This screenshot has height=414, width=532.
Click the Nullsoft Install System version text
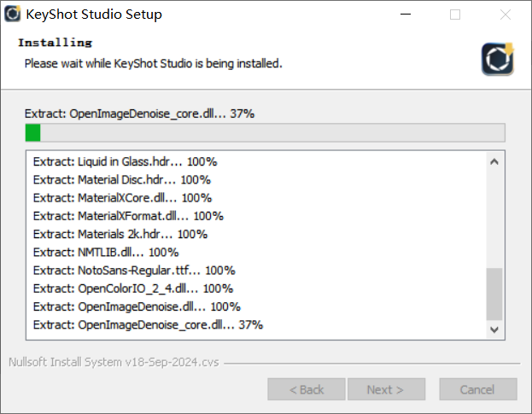click(114, 362)
